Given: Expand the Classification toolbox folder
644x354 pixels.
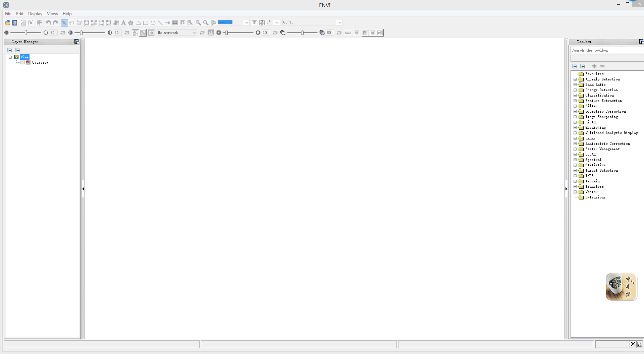Looking at the screenshot, I should point(575,96).
